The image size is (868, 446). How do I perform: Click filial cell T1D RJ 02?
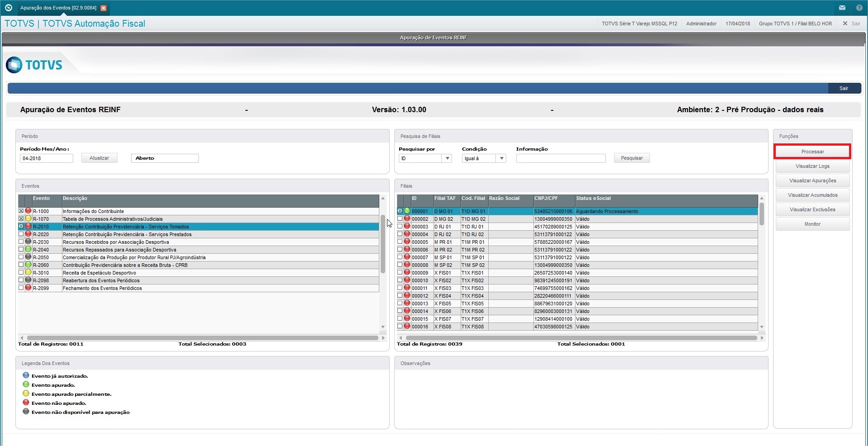point(474,234)
